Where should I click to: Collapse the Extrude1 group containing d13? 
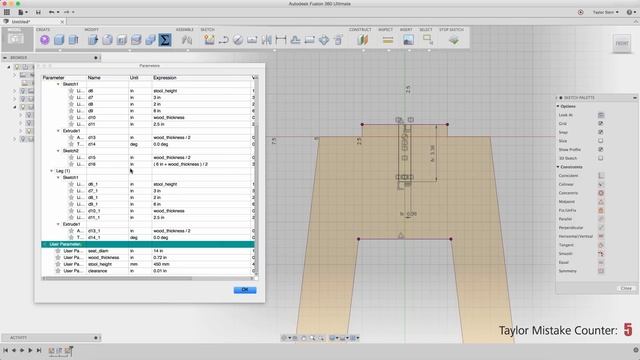pos(58,131)
